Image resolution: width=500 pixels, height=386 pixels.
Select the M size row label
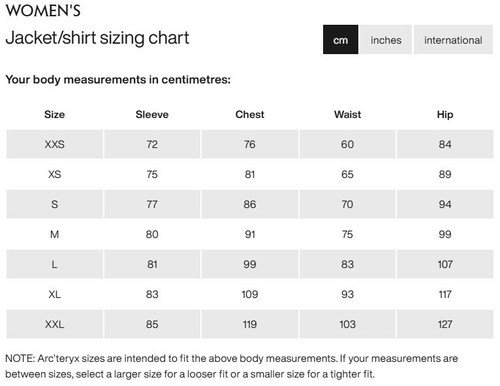pos(54,234)
